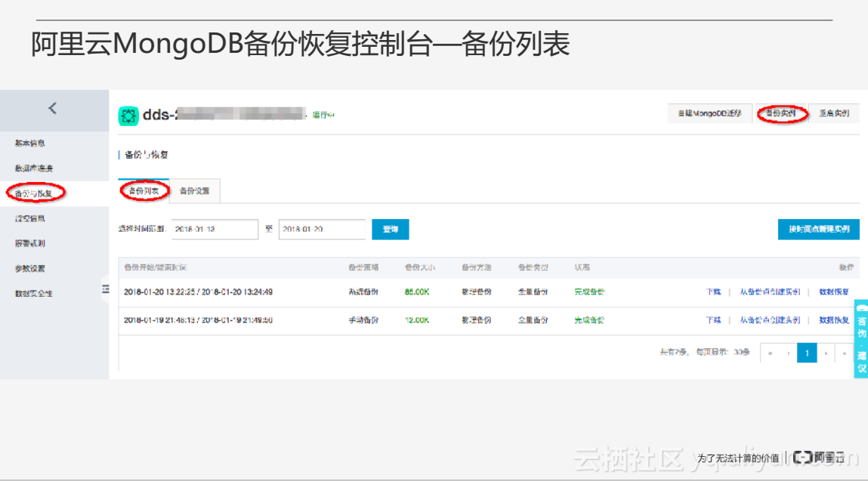Viewport: 868px width, 481px height.
Task: Open 报警规则 in the sidebar
Action: pyautogui.click(x=30, y=244)
